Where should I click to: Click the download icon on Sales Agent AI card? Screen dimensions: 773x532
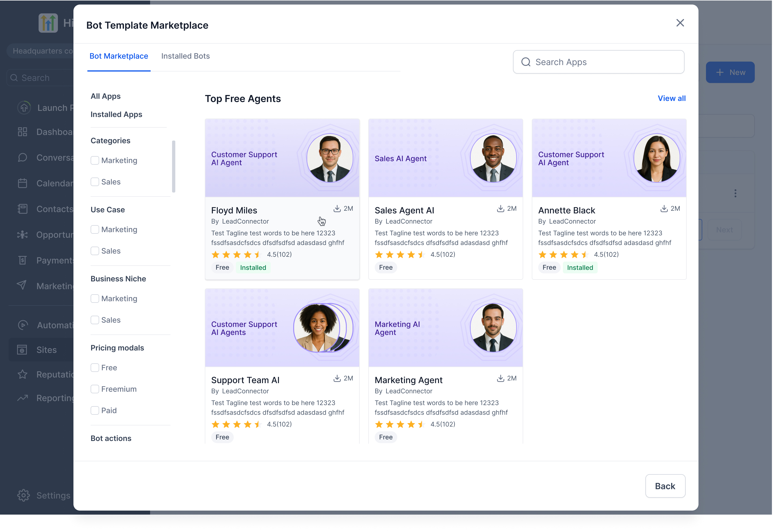tap(500, 209)
